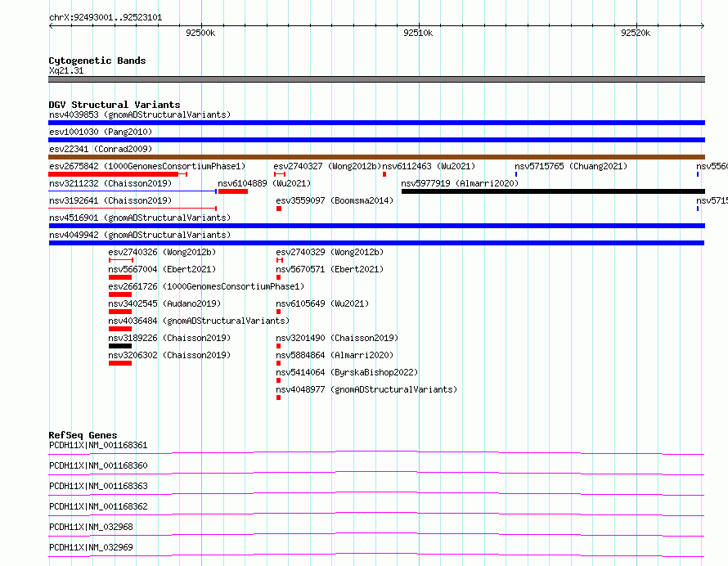
Task: Click nsv5977919 (Almarri2020) variant label
Action: point(460,183)
